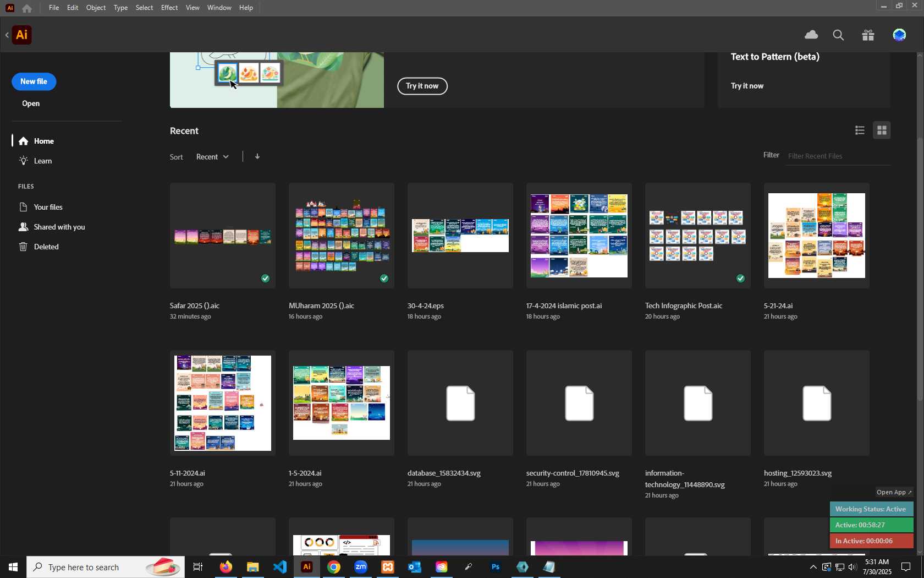Open the Object menu
Screen dimensions: 924x578
tap(96, 8)
